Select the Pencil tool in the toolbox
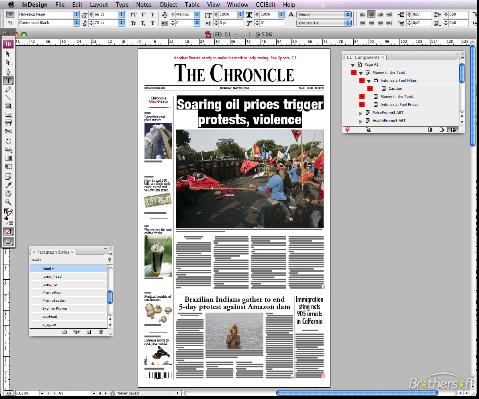Viewport: 479px width, 399px height. tap(8, 89)
